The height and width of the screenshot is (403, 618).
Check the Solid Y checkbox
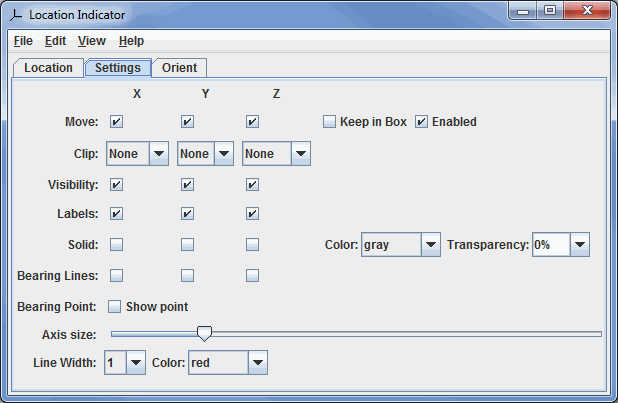pos(187,244)
